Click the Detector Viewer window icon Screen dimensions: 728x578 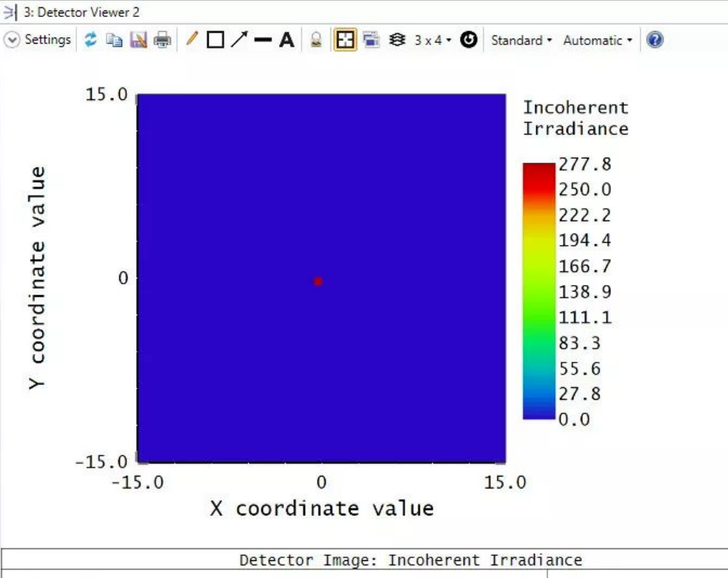tap(10, 13)
